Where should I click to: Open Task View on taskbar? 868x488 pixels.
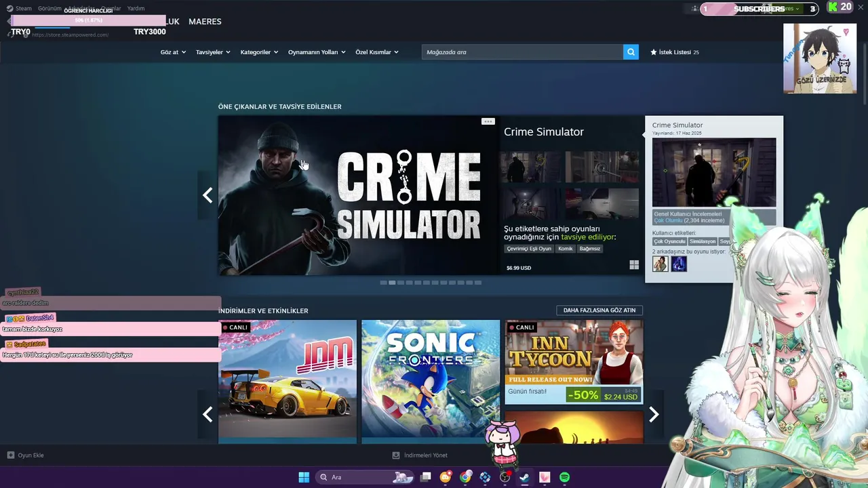[x=426, y=477]
